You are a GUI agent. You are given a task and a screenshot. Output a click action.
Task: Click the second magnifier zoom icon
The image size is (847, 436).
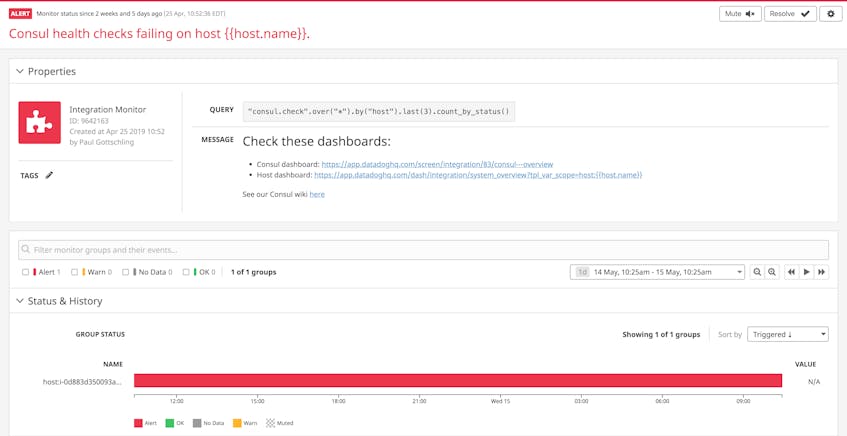click(x=772, y=272)
